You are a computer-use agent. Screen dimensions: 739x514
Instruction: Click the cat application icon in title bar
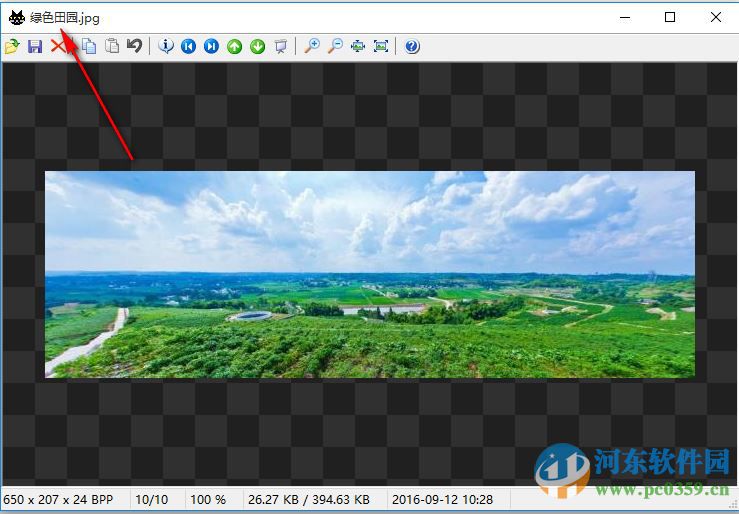click(x=16, y=18)
